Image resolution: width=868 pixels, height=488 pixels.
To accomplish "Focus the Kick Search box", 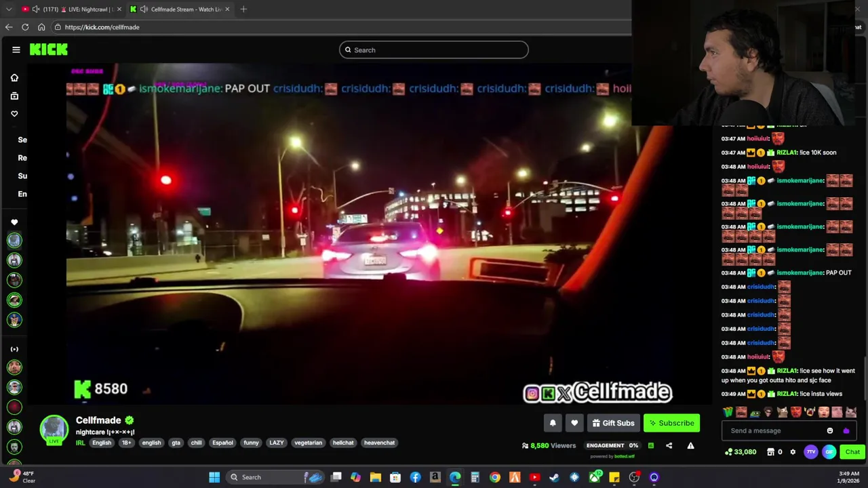I will click(x=434, y=49).
